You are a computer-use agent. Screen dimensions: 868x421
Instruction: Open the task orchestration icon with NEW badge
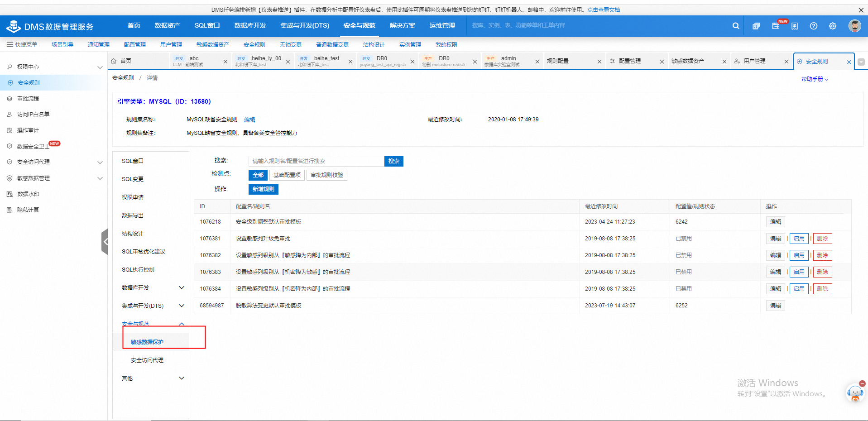[776, 26]
